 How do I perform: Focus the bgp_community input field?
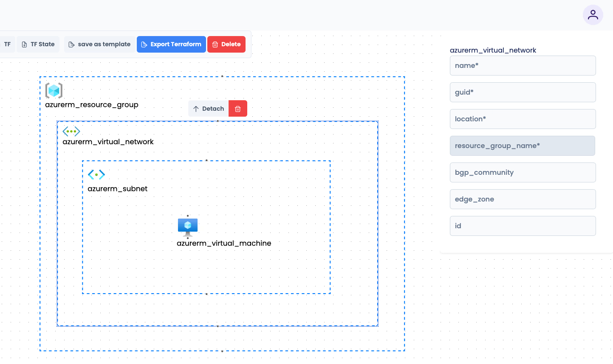(x=523, y=172)
